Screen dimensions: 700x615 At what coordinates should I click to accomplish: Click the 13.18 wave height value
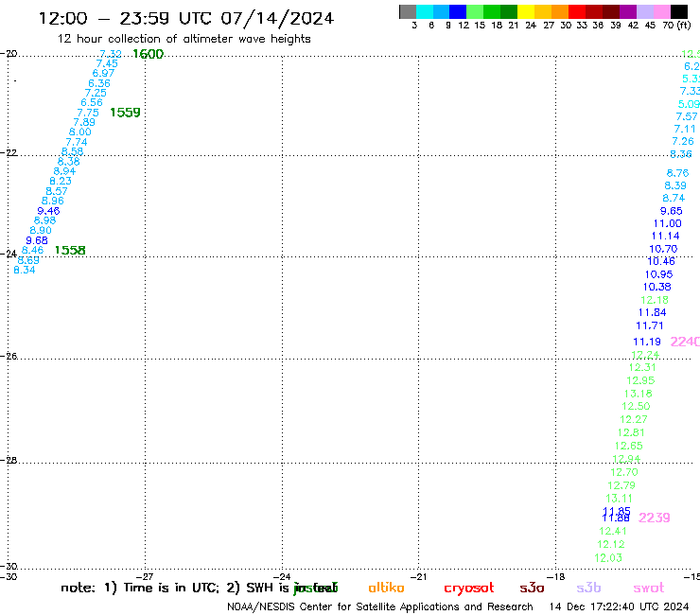(639, 394)
